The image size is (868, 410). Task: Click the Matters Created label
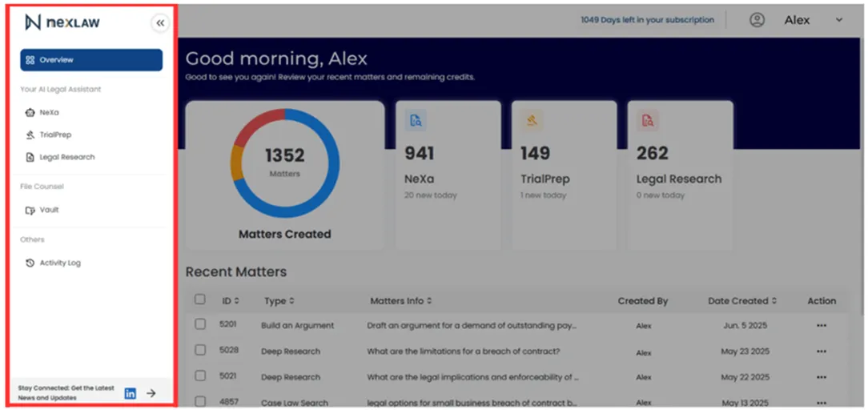[284, 234]
